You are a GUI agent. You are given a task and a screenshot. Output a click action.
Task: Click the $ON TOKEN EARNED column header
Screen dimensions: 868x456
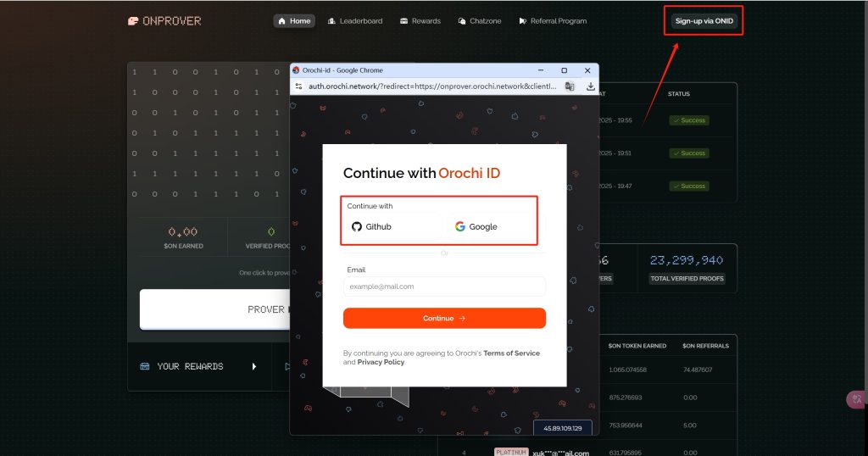pos(637,346)
